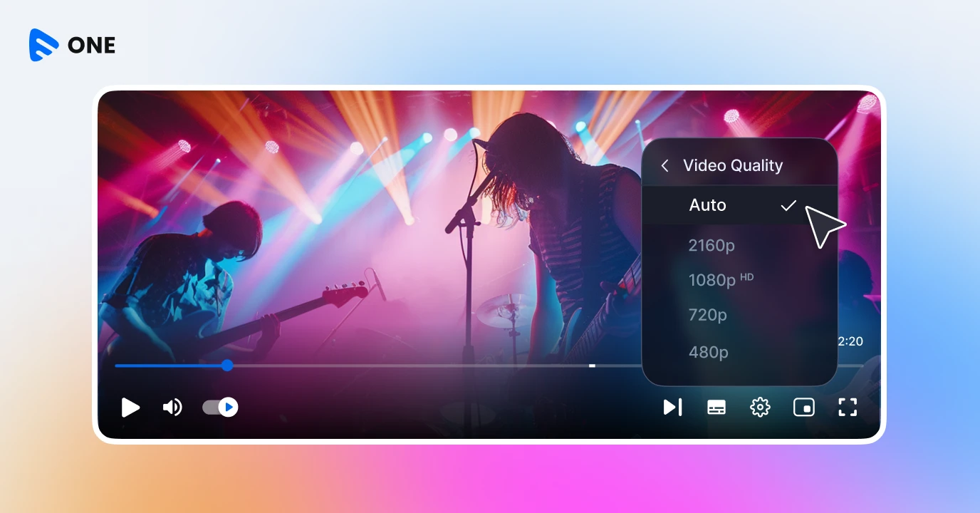
Task: Click the 2:20 duration timestamp
Action: [x=850, y=341]
